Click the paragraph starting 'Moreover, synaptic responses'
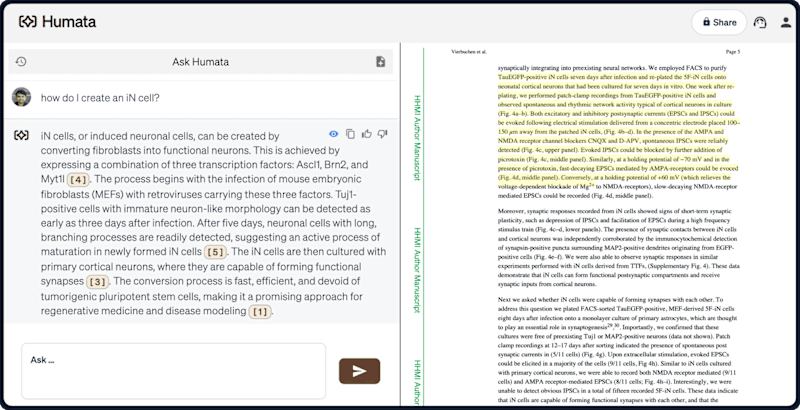Viewport: 800px width, 410px height. (x=618, y=248)
